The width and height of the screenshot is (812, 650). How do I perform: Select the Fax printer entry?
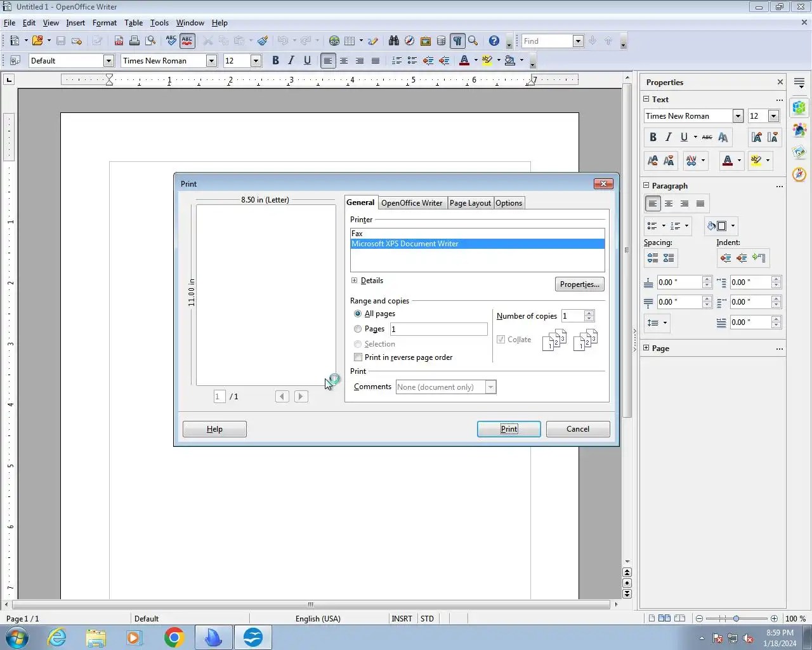(477, 234)
